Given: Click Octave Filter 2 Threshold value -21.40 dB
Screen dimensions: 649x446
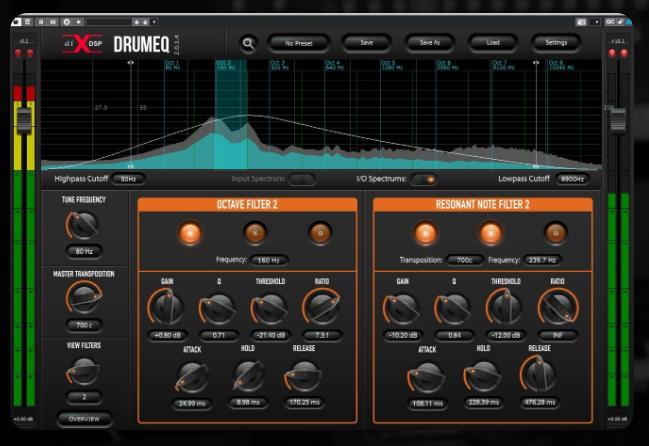Looking at the screenshot, I should point(270,335).
